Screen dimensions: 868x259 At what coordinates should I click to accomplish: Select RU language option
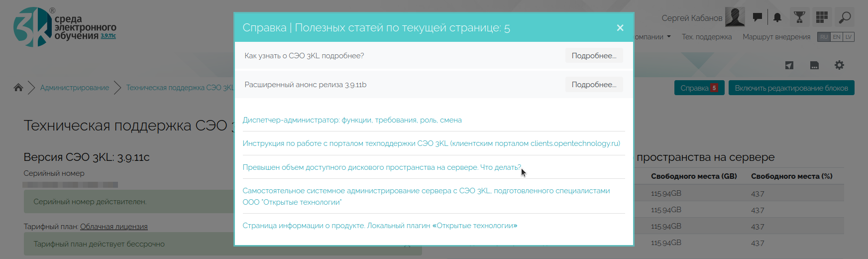coord(824,37)
